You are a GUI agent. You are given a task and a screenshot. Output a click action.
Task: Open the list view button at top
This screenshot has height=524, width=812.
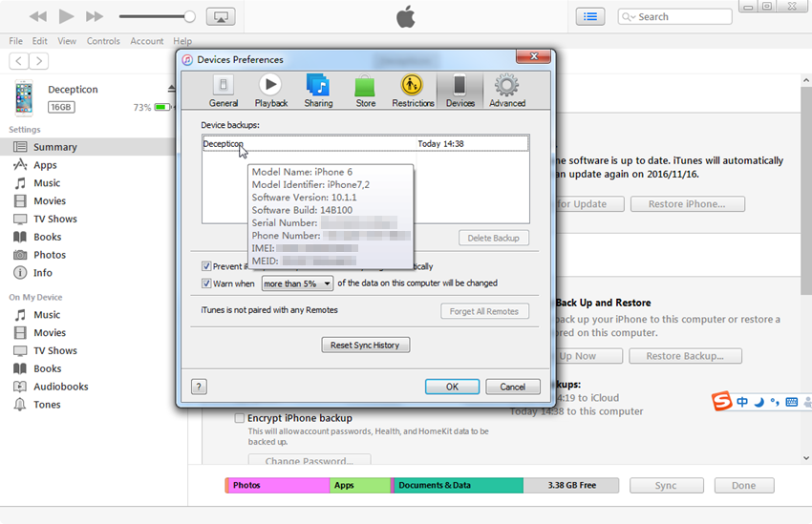590,16
